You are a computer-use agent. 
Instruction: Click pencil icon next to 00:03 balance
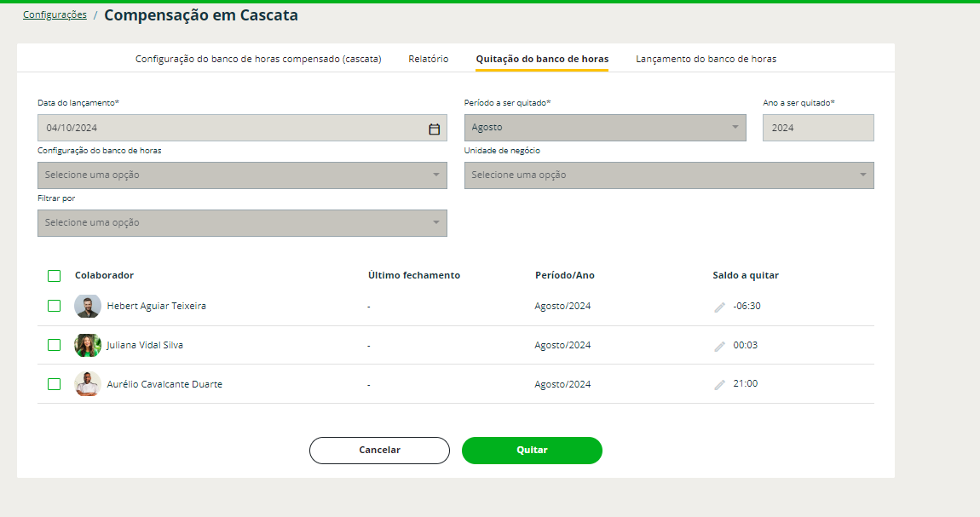coord(720,346)
